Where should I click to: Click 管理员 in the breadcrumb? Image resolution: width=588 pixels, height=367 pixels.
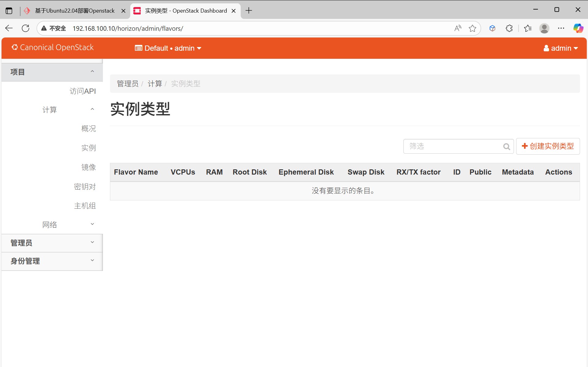tap(127, 84)
